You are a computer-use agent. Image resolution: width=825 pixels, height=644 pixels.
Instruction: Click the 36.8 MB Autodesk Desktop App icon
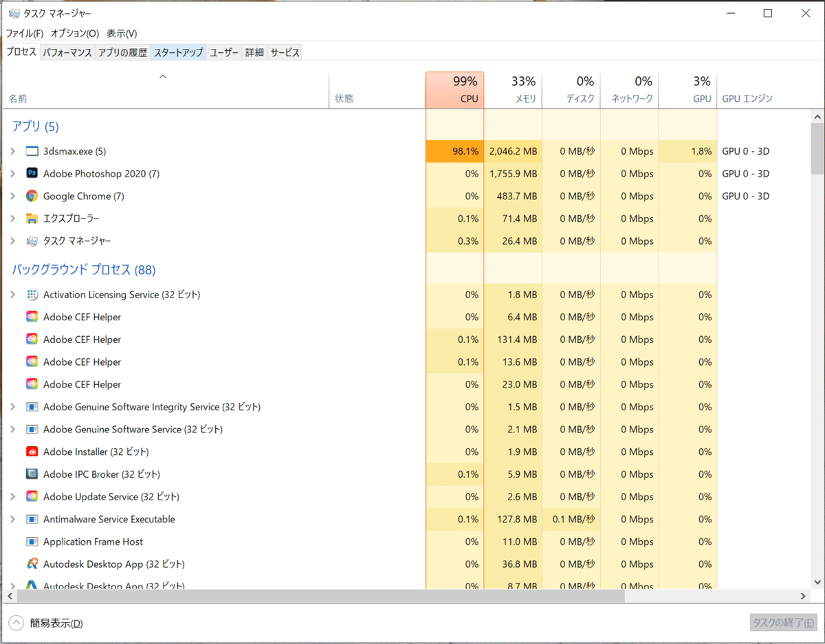click(32, 564)
